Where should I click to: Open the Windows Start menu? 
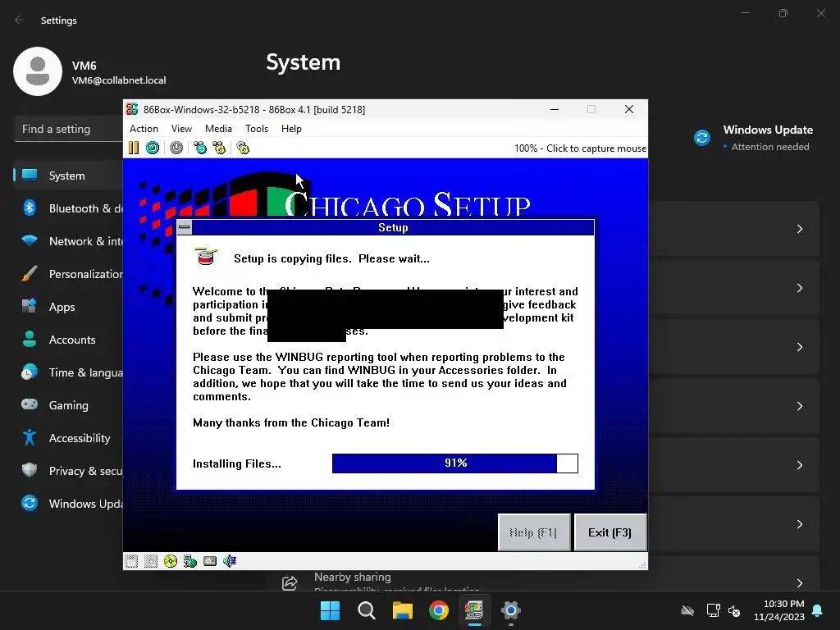pos(330,610)
